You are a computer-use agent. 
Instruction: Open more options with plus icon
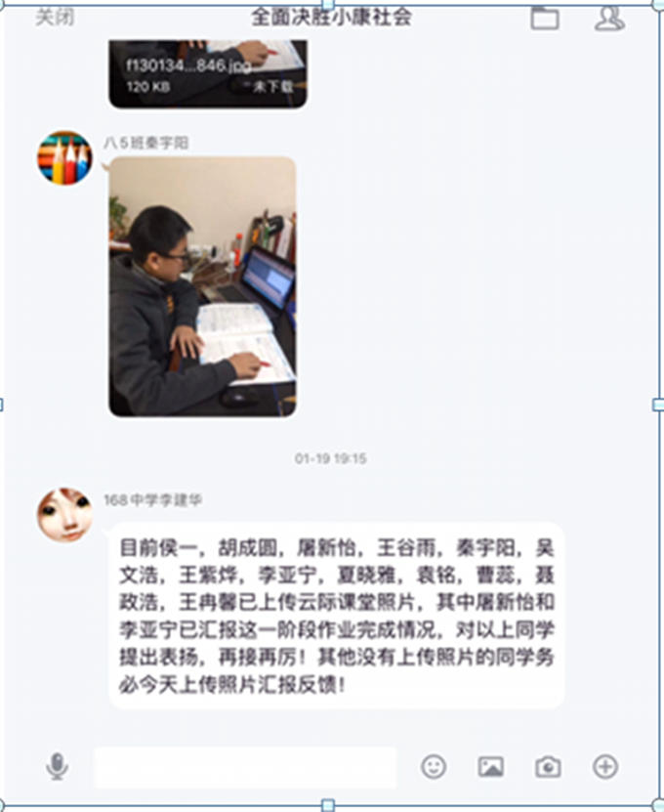click(605, 766)
